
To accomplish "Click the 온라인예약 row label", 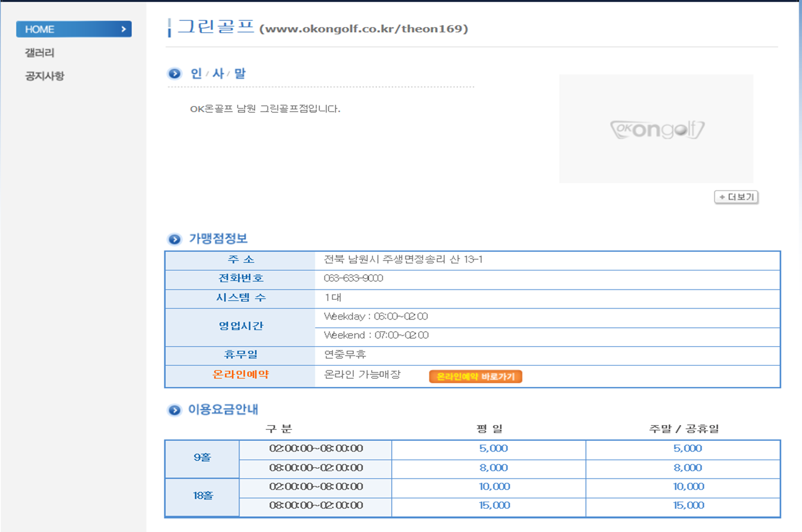I will click(241, 375).
